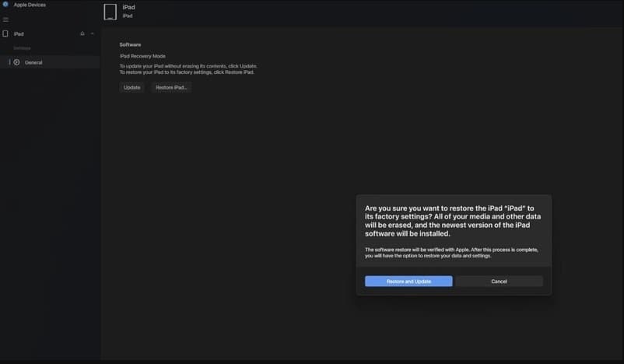Click the large iPad icon in header
The height and width of the screenshot is (364, 624).
click(110, 12)
